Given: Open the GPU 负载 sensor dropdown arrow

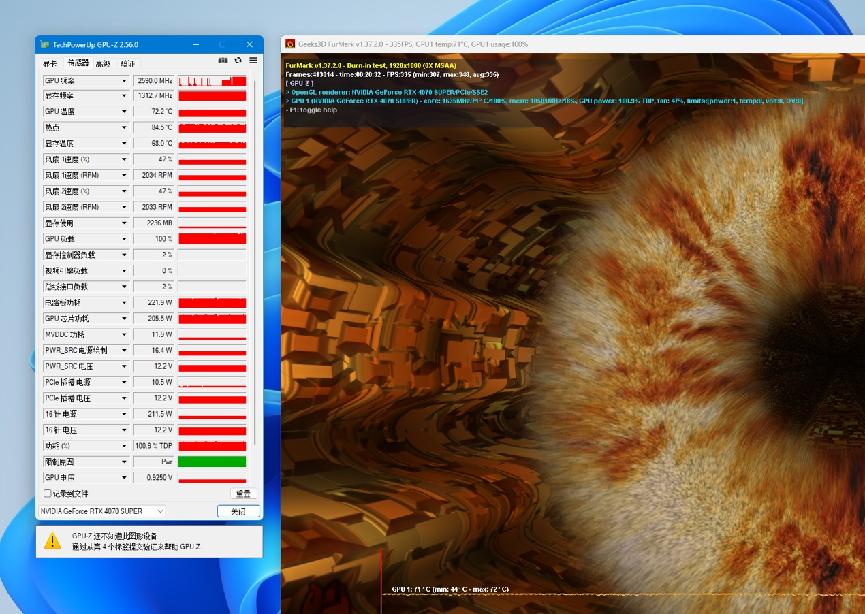Looking at the screenshot, I should 124,239.
